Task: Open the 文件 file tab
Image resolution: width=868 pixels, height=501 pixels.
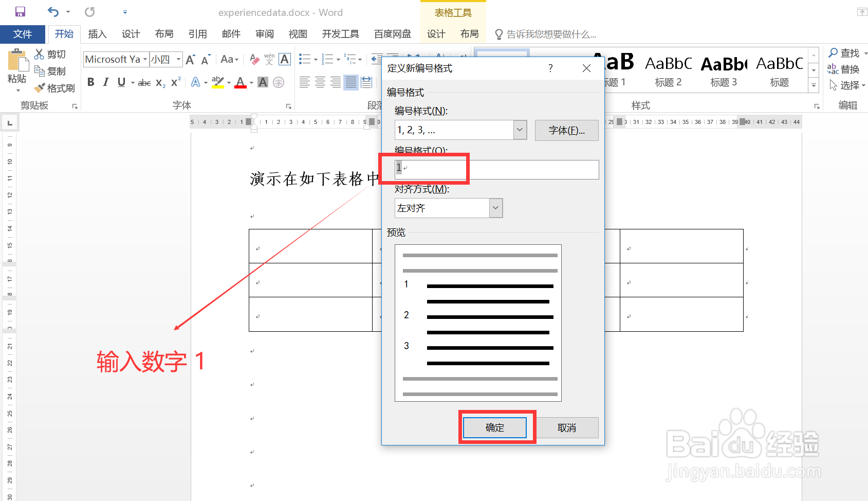Action: coord(23,34)
